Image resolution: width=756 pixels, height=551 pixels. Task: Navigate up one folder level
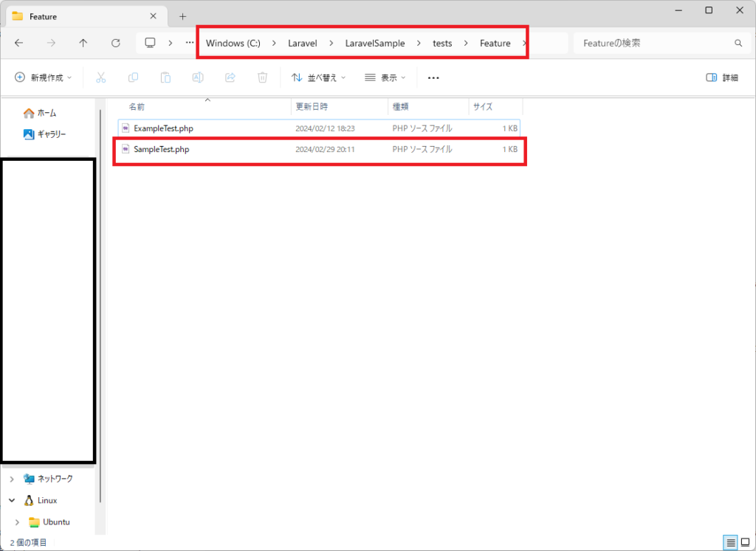(83, 43)
